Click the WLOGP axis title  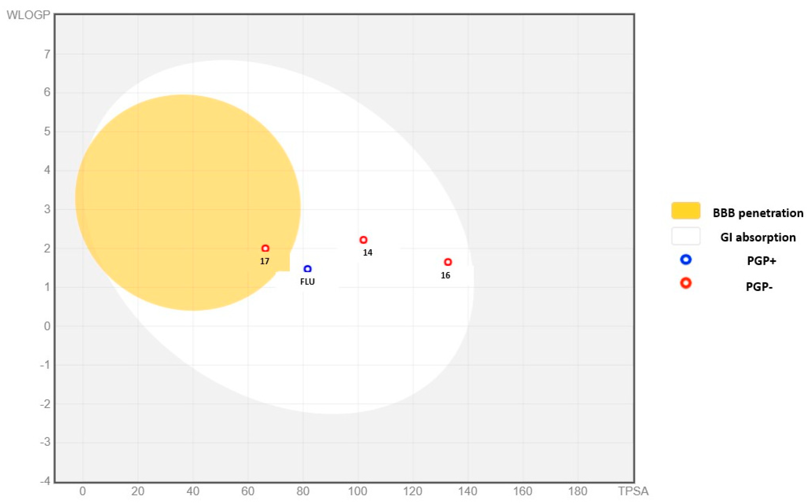[28, 15]
